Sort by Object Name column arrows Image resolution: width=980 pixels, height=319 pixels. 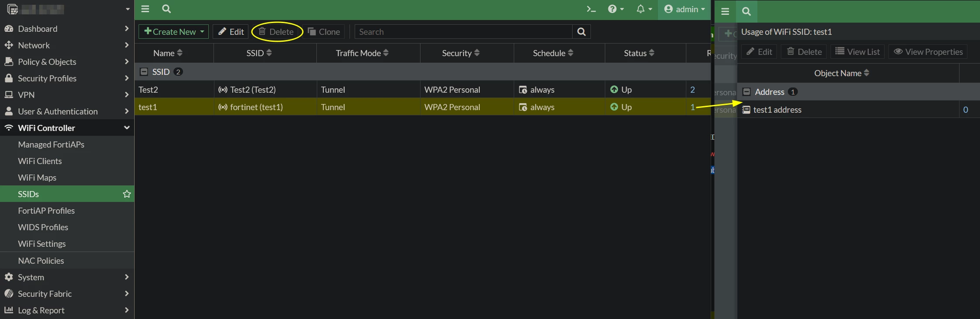click(866, 73)
